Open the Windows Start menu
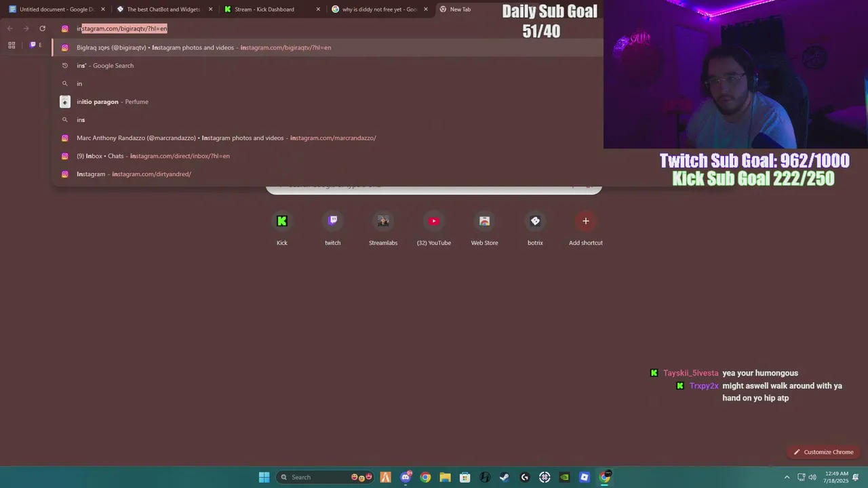 click(x=264, y=477)
